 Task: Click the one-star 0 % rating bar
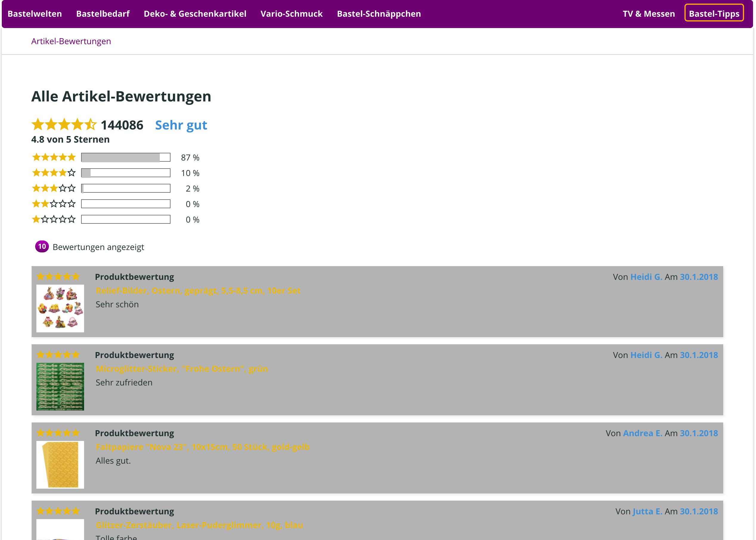(x=126, y=220)
